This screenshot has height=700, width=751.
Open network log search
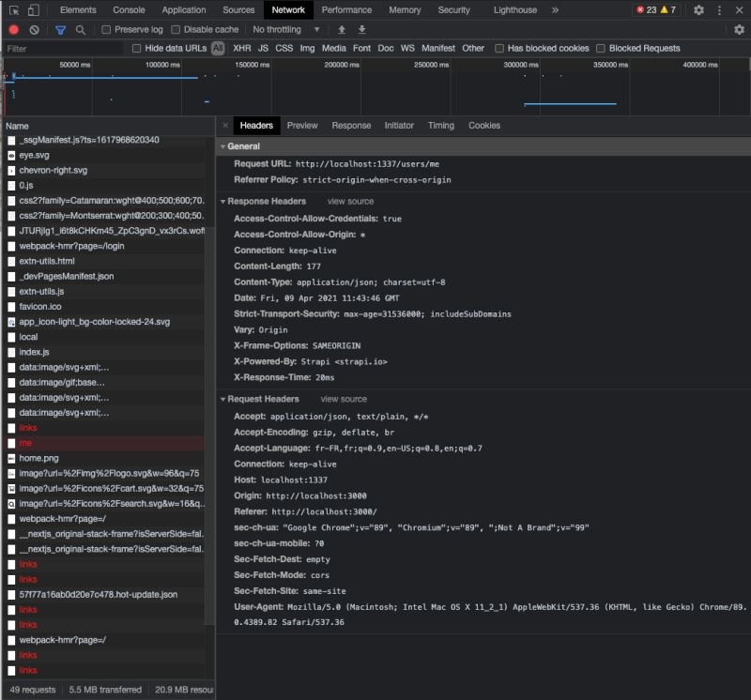(x=79, y=30)
